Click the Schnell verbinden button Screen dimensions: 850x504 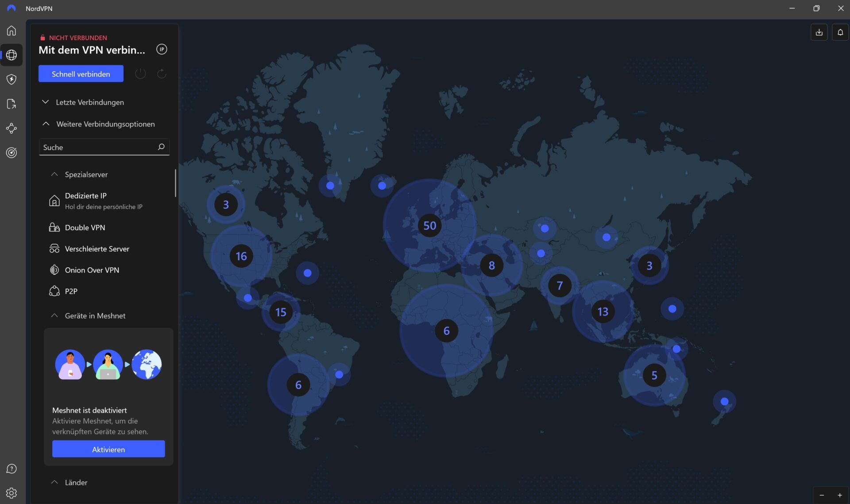[x=81, y=73]
